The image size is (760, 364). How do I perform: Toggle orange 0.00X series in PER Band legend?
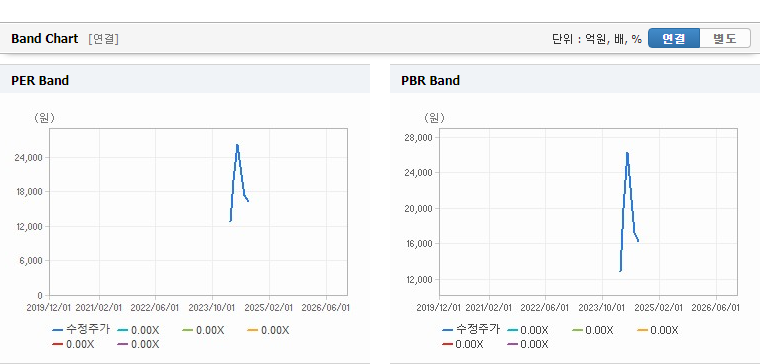269,330
